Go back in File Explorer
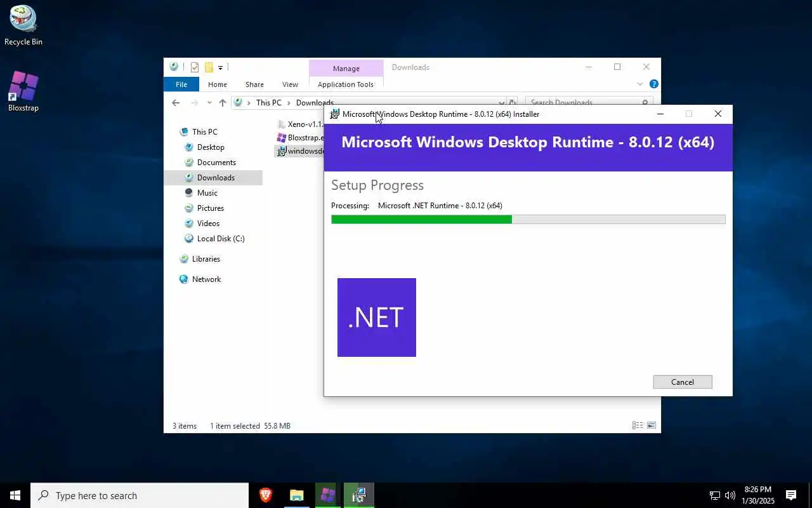This screenshot has height=508, width=812. point(176,103)
